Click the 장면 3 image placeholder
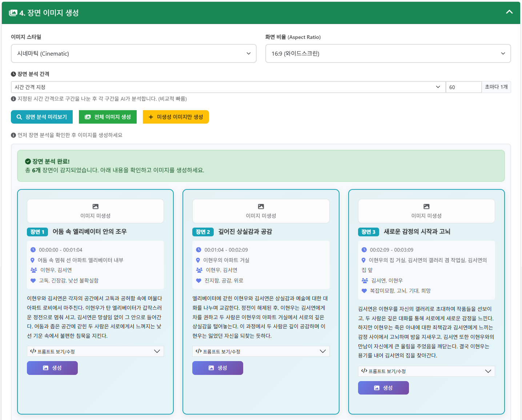This screenshot has width=522, height=420. (x=426, y=211)
